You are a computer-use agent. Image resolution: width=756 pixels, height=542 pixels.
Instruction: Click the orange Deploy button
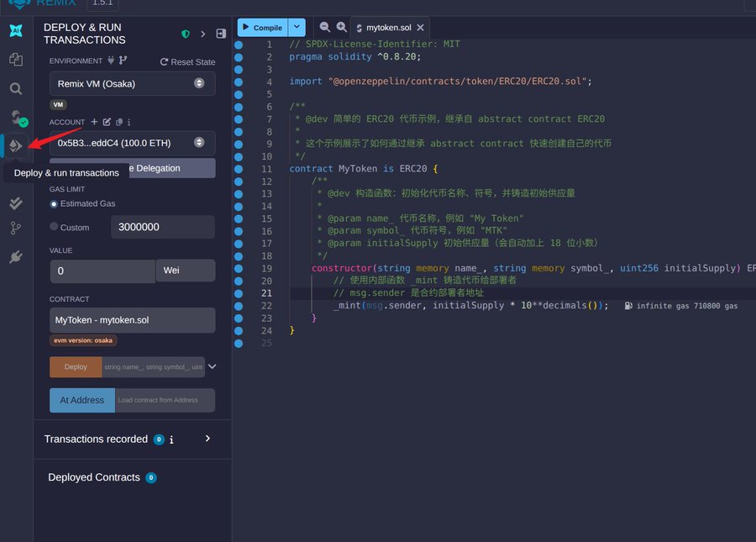[76, 367]
